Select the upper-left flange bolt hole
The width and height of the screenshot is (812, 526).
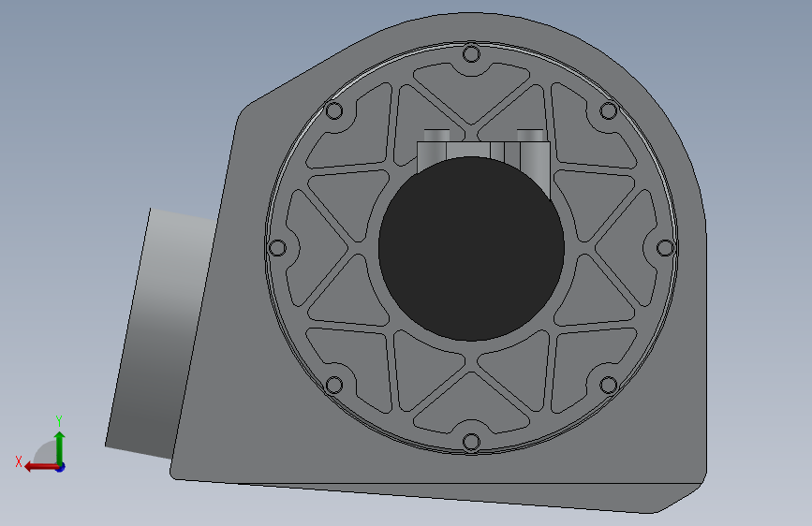[x=334, y=110]
